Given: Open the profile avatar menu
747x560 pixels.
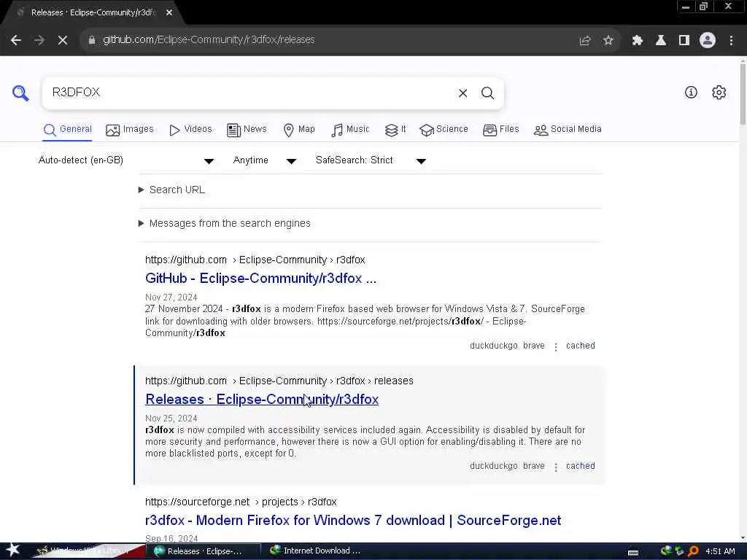Looking at the screenshot, I should (708, 41).
